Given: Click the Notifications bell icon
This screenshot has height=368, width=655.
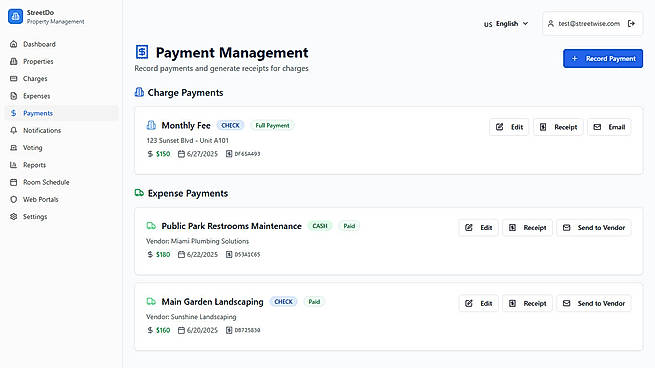Looking at the screenshot, I should tap(14, 130).
